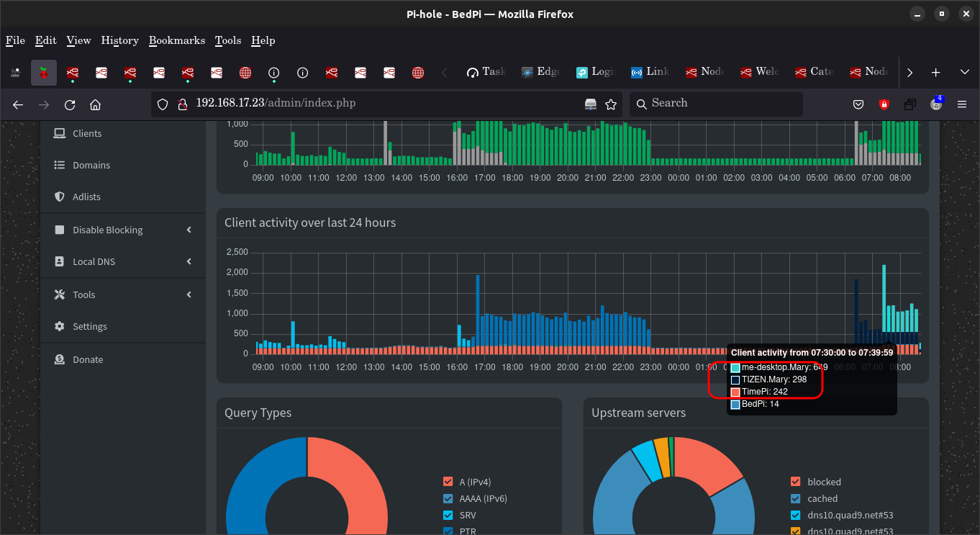980x535 pixels.
Task: Select the pinned Pi-hole raspberry tab
Action: [44, 72]
